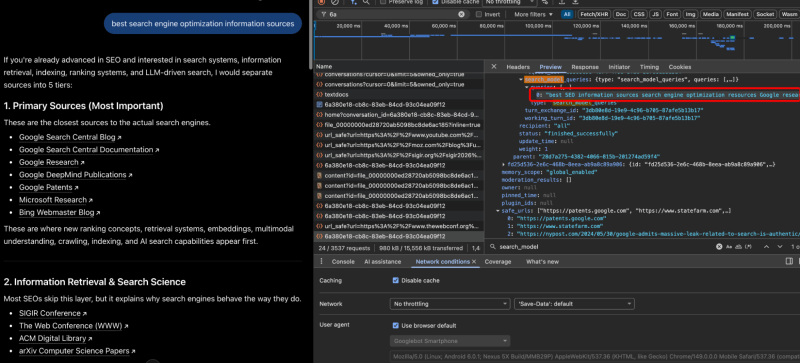Clear the '6a' filter text with X icon
This screenshot has height=363, width=800.
pyautogui.click(x=461, y=15)
